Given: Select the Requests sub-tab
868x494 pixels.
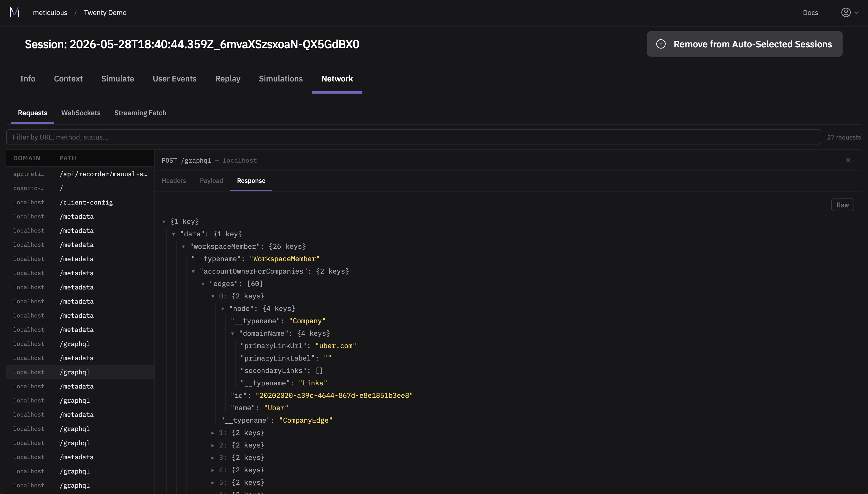Looking at the screenshot, I should (33, 113).
